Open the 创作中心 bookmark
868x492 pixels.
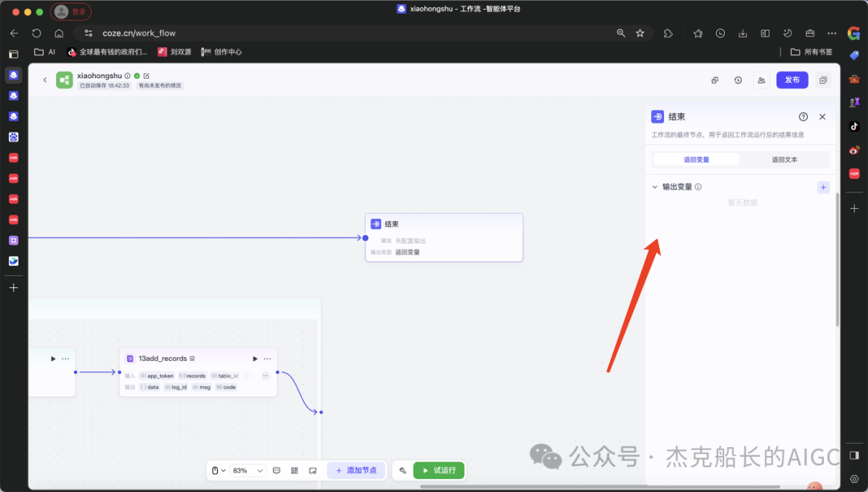(x=222, y=52)
